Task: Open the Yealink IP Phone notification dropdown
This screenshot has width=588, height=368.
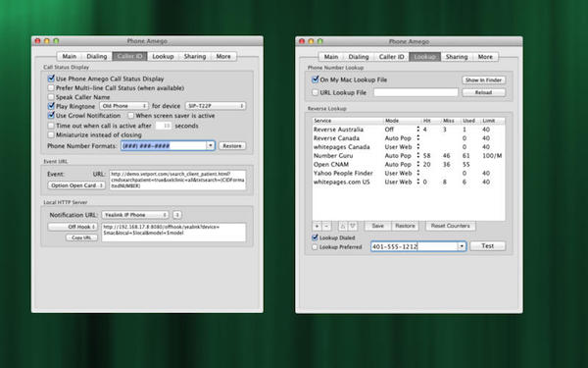Action: (x=135, y=215)
